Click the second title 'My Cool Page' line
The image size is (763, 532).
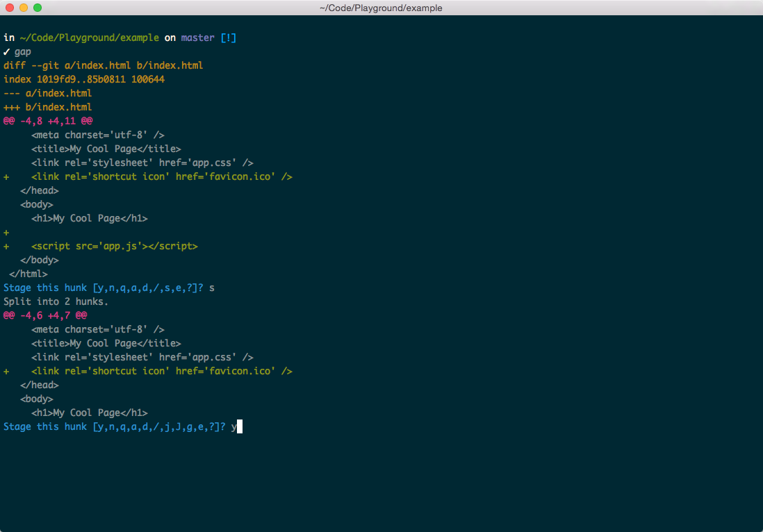pos(106,343)
